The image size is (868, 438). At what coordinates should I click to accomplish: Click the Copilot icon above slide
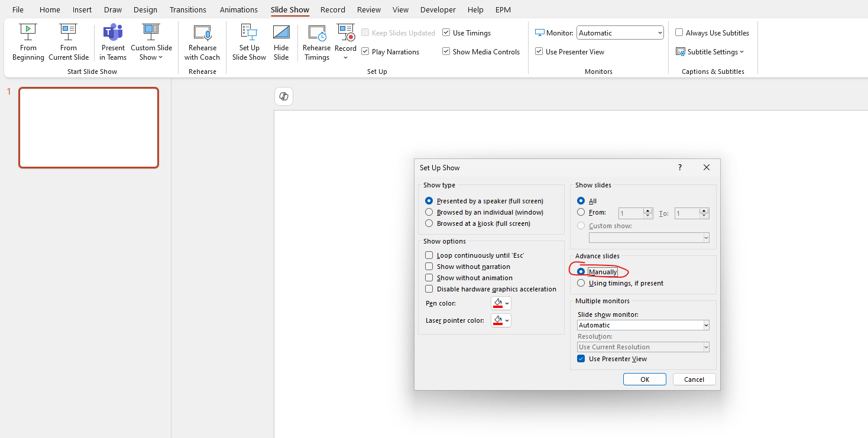[284, 96]
